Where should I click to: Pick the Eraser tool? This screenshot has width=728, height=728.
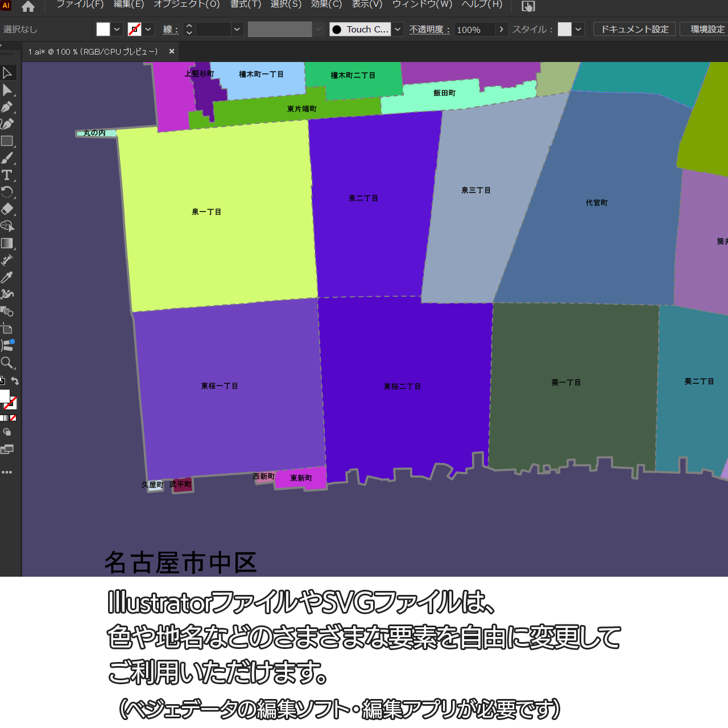coord(7,209)
